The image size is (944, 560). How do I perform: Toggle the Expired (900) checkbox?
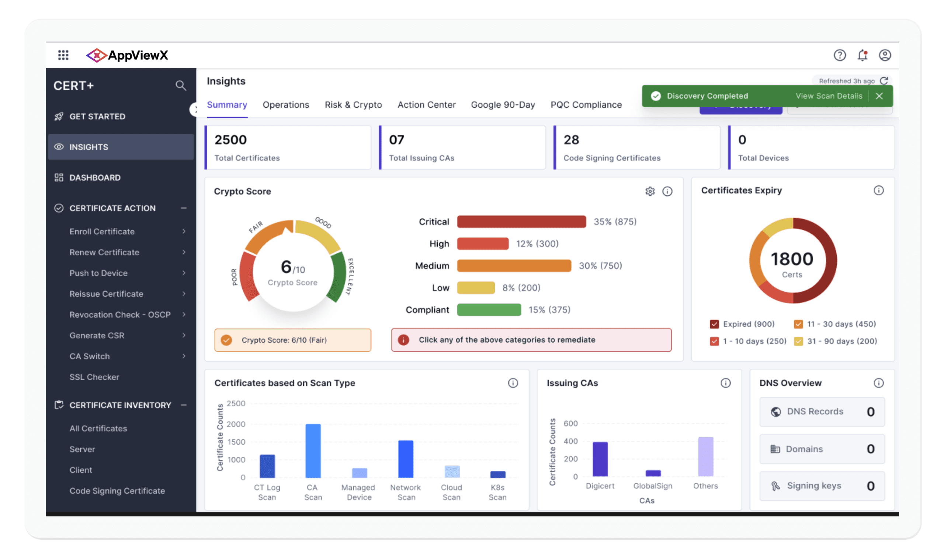(714, 324)
